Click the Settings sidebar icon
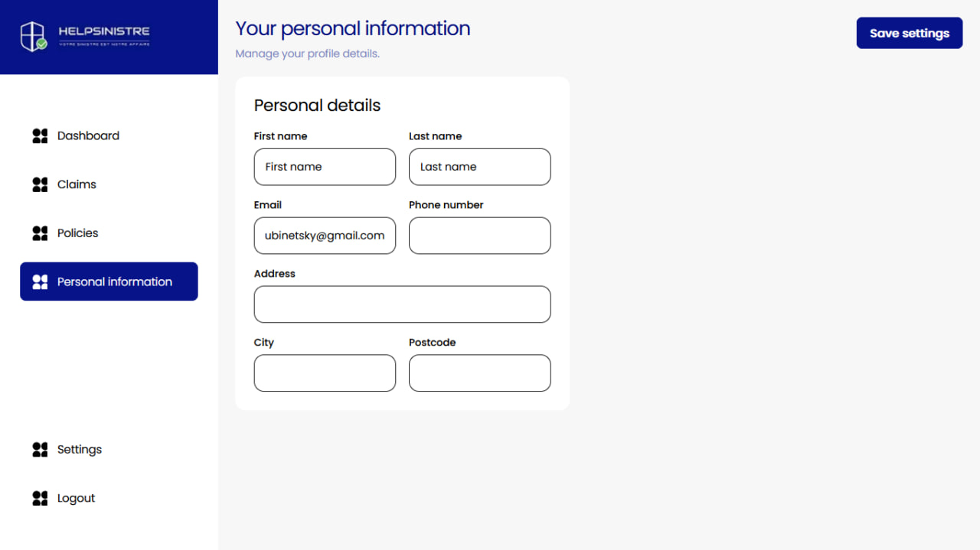Image resolution: width=980 pixels, height=550 pixels. coord(40,450)
